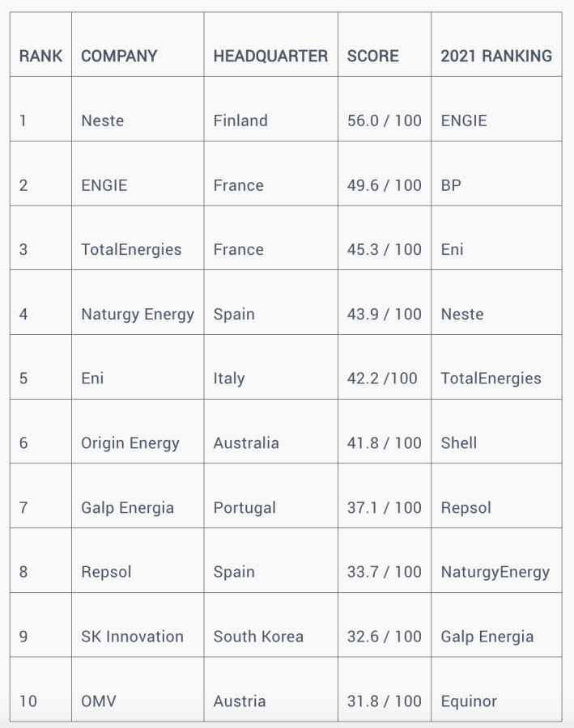This screenshot has width=574, height=728.
Task: Select the OMV company cell
Action: pos(99,701)
